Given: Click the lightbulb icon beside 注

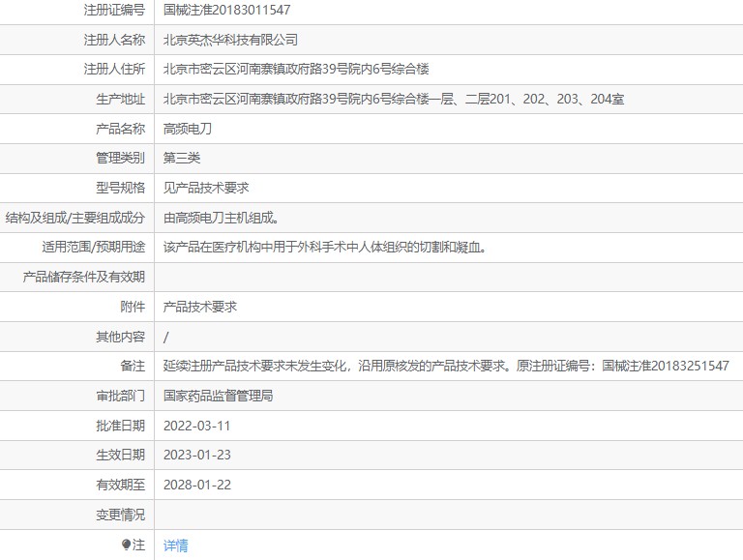Looking at the screenshot, I should (x=126, y=545).
